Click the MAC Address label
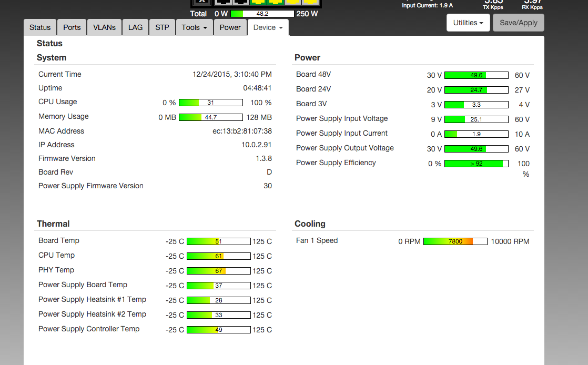The width and height of the screenshot is (588, 365). point(61,131)
